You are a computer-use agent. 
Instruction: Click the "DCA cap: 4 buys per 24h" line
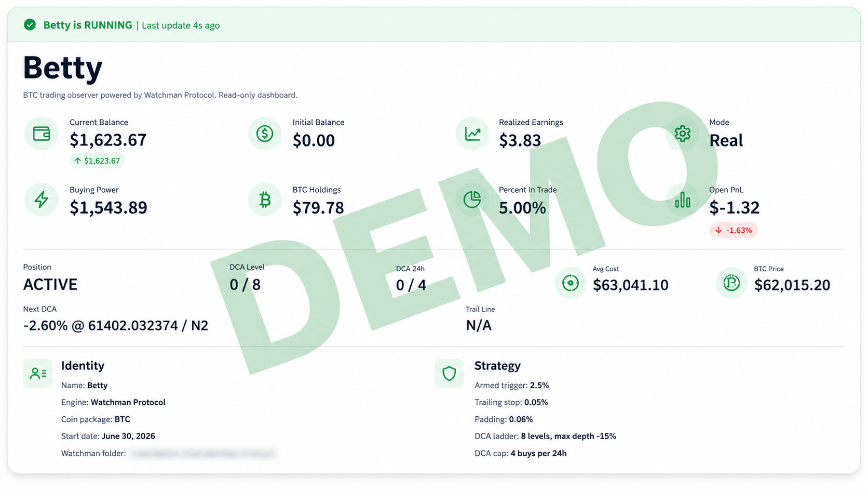[521, 454]
